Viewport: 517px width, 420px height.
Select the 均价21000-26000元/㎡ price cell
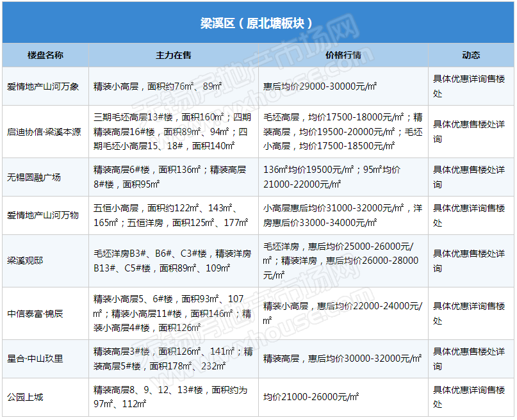click(x=311, y=397)
